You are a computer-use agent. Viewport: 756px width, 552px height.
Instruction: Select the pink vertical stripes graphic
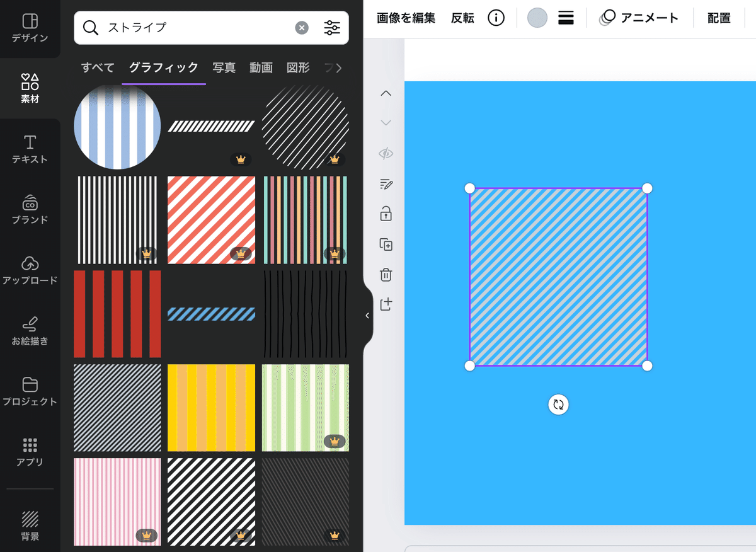click(x=117, y=502)
